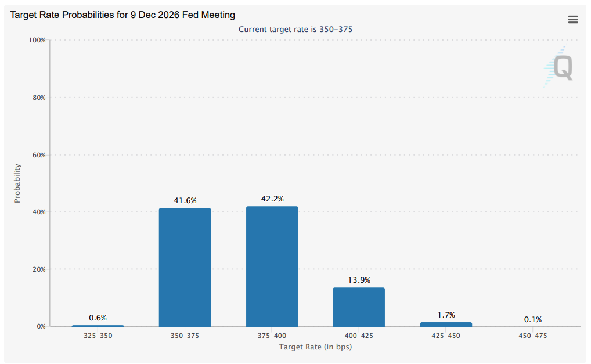Click the 'Current target rate is 350-375' subtitle
591x364 pixels.
(x=295, y=30)
